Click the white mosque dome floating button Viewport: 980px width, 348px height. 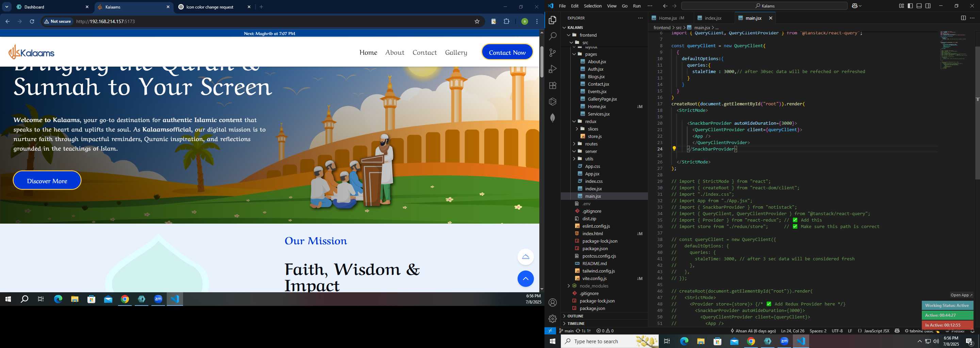click(x=525, y=257)
